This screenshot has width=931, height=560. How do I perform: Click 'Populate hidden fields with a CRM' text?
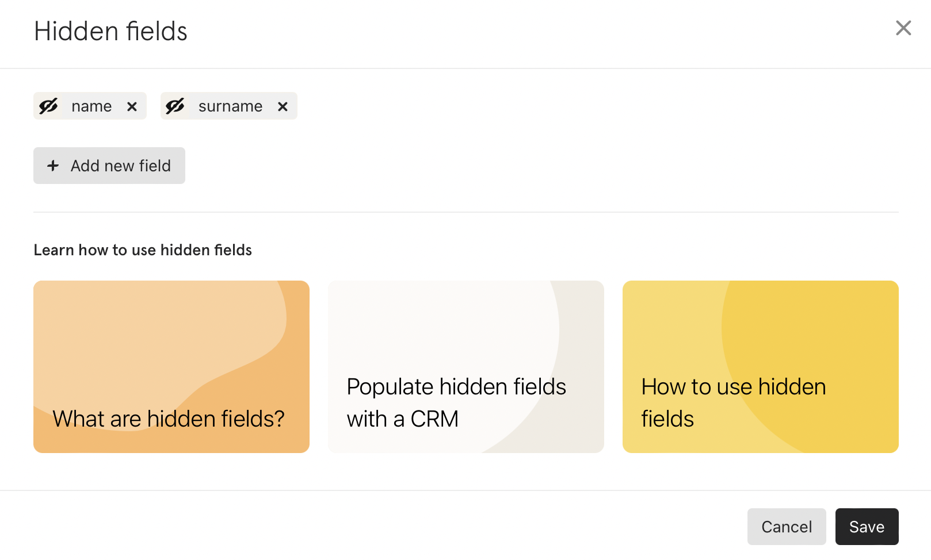pos(456,402)
